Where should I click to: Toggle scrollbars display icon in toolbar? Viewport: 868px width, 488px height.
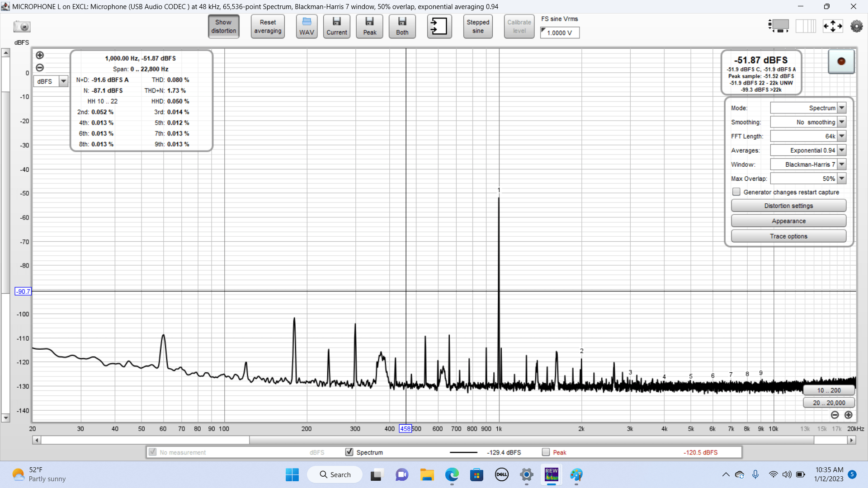pyautogui.click(x=778, y=26)
